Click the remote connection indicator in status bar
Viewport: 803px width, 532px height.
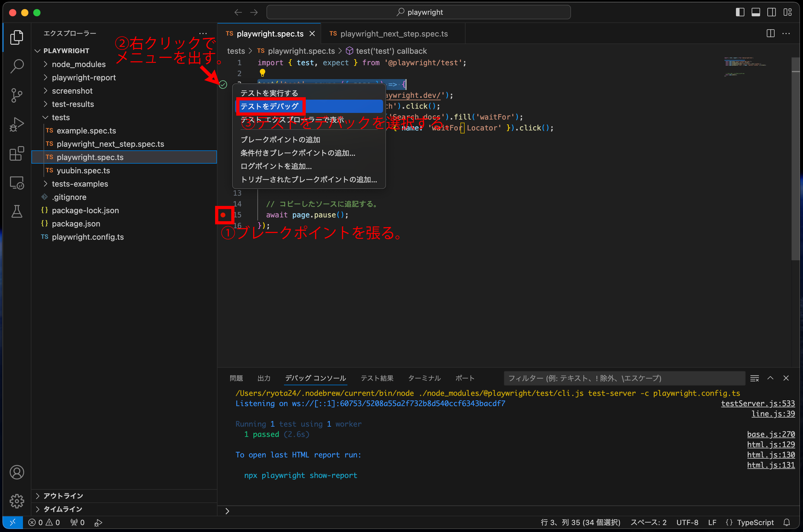(13, 522)
